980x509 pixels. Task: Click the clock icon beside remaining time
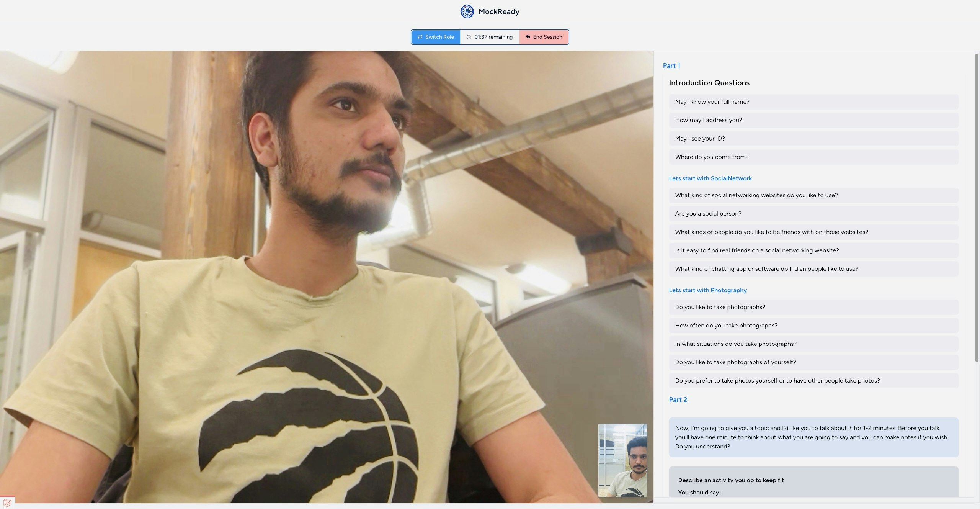[469, 37]
